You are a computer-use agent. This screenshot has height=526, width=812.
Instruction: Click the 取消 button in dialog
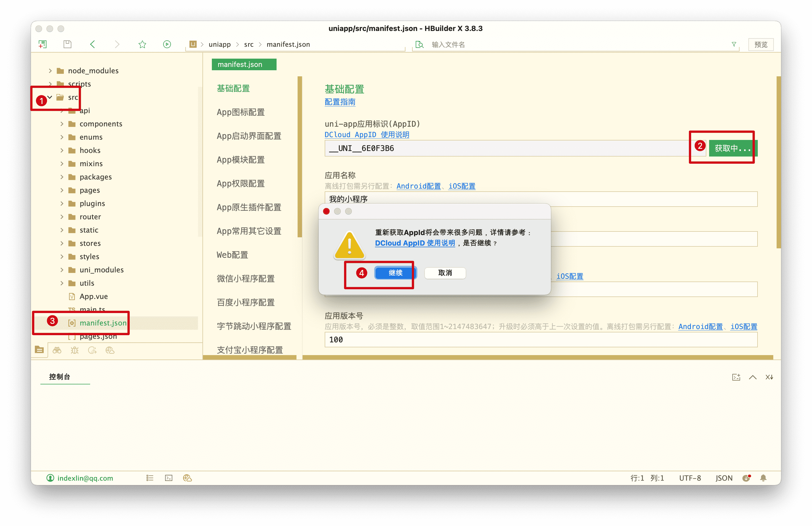(445, 273)
